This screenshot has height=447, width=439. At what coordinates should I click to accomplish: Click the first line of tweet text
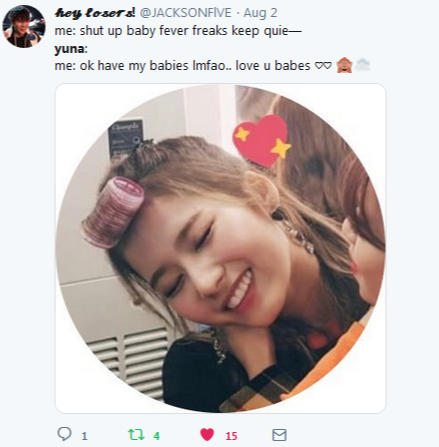(178, 31)
